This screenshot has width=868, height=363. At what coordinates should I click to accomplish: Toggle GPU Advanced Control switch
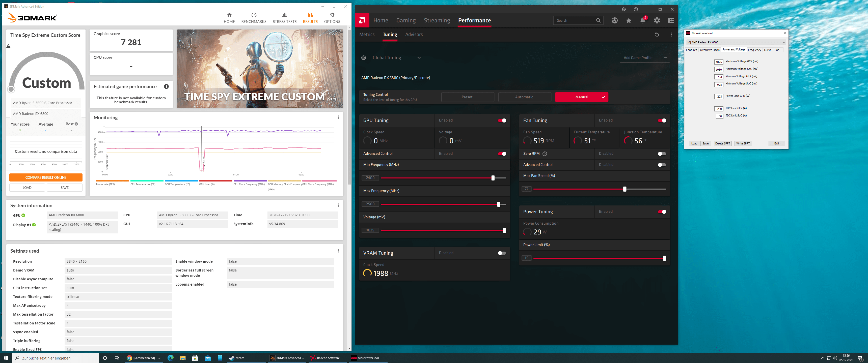[502, 154]
